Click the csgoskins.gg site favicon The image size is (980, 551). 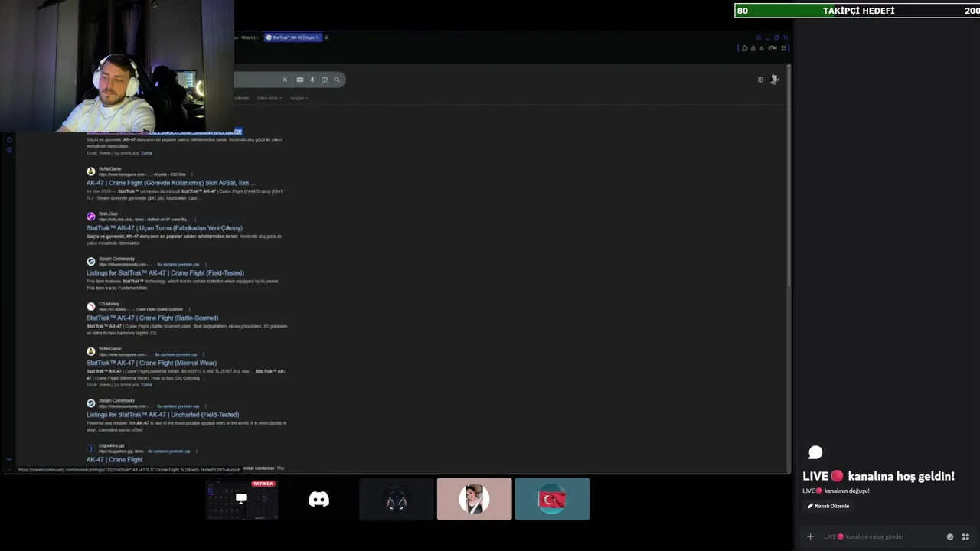(91, 448)
